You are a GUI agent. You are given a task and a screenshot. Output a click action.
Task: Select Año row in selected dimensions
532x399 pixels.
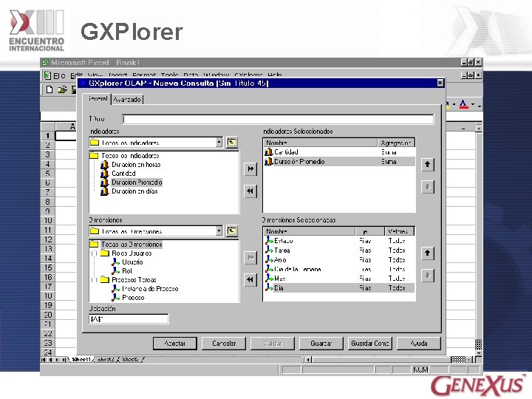click(x=339, y=259)
